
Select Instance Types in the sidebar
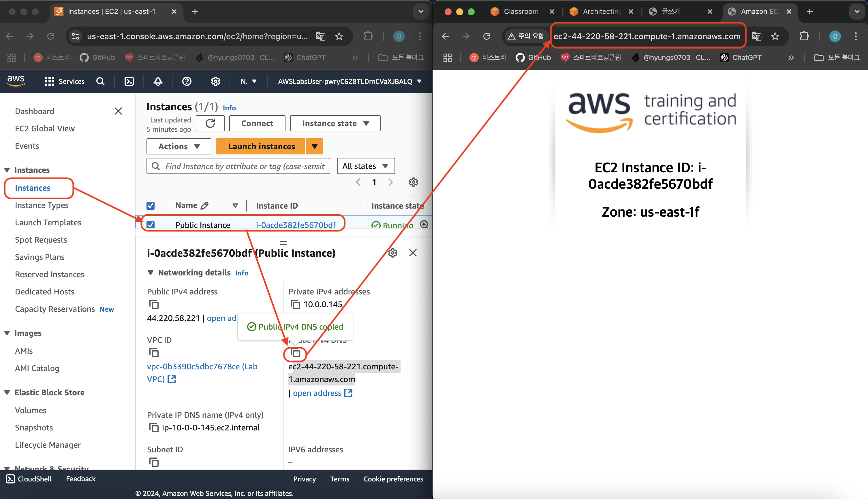point(42,205)
